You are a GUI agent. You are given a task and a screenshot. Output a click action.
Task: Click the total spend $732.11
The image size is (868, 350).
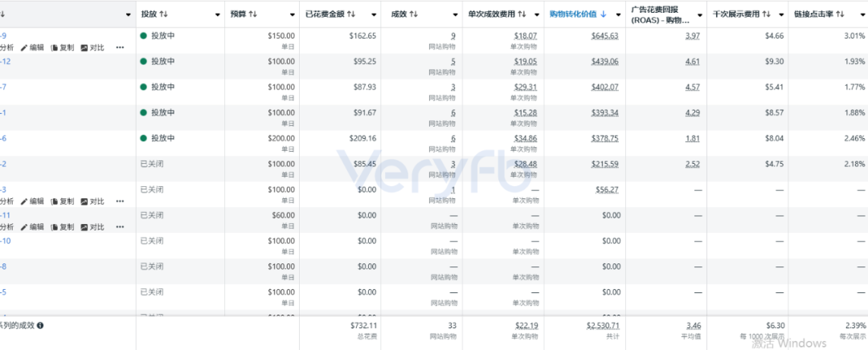coord(364,326)
